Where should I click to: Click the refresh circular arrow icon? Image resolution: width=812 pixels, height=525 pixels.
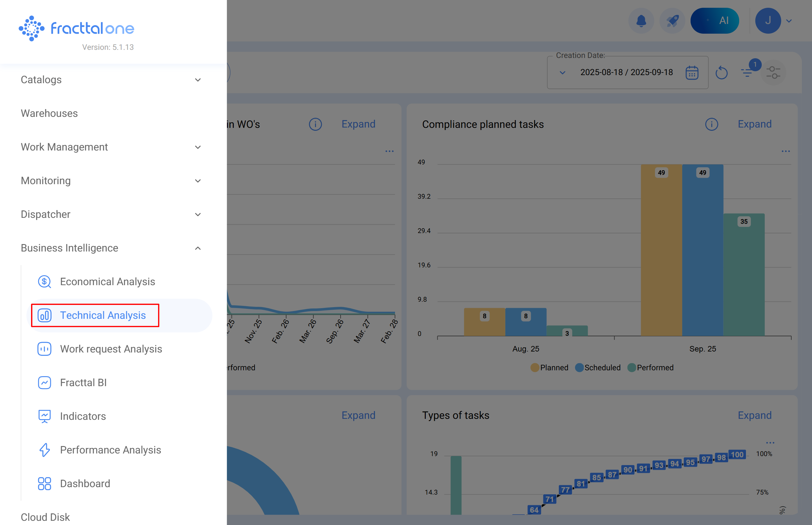click(721, 73)
